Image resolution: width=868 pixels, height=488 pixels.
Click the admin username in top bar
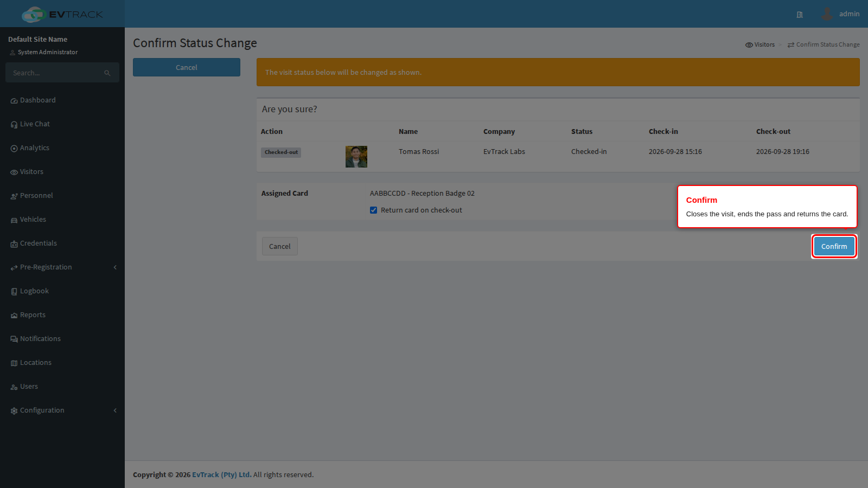click(x=849, y=14)
